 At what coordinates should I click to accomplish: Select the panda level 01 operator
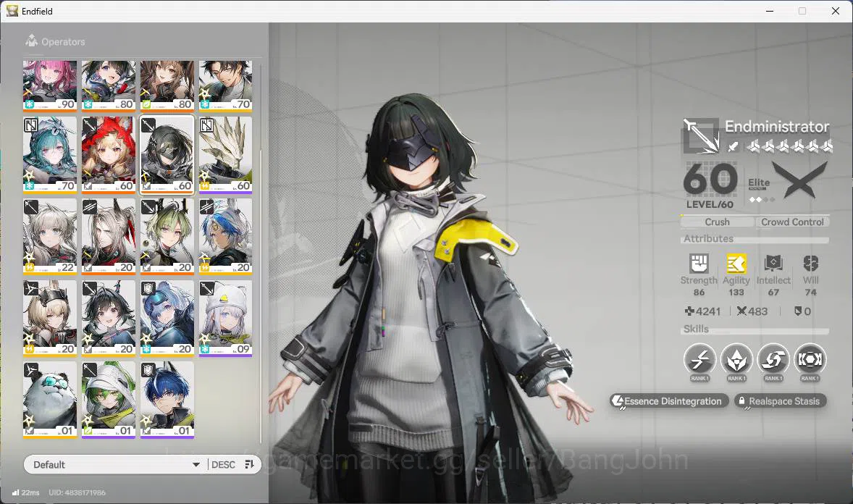[x=49, y=400]
